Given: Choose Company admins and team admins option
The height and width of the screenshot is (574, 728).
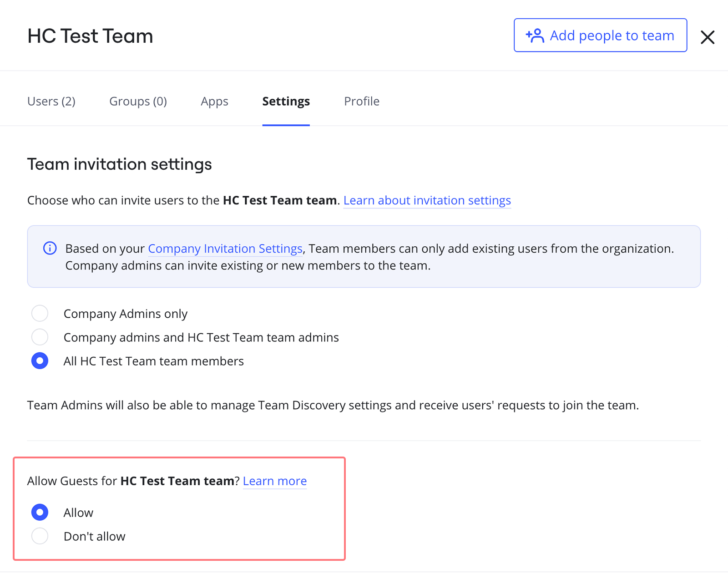Looking at the screenshot, I should tap(40, 337).
